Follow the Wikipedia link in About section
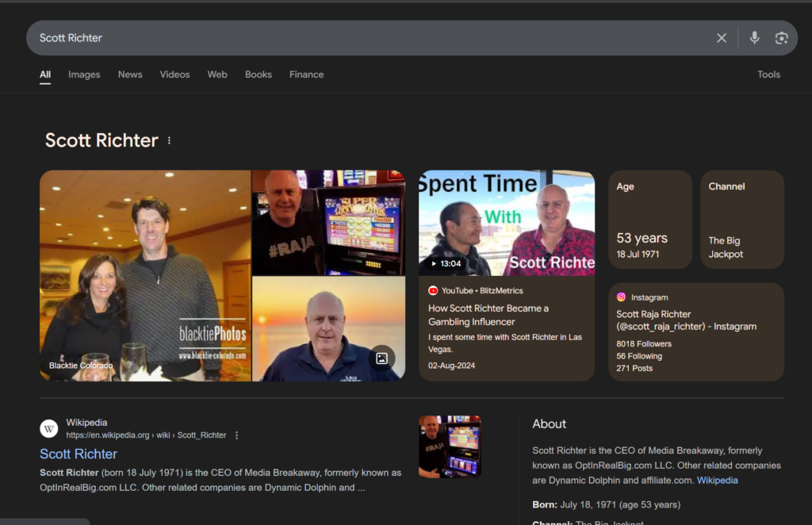The image size is (812, 525). (717, 481)
